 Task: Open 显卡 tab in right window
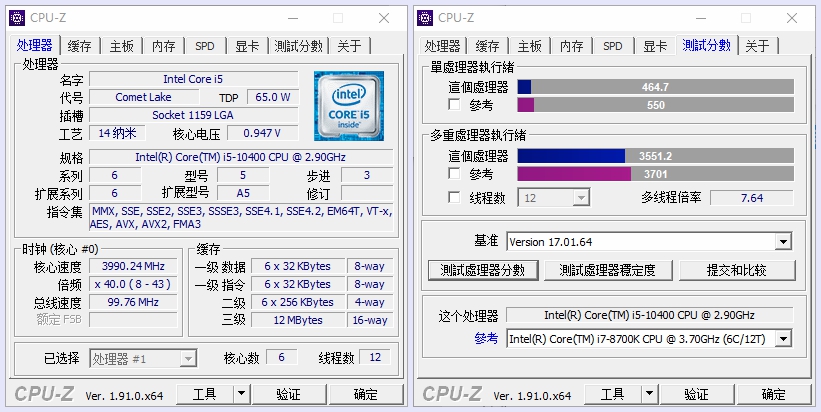(654, 46)
